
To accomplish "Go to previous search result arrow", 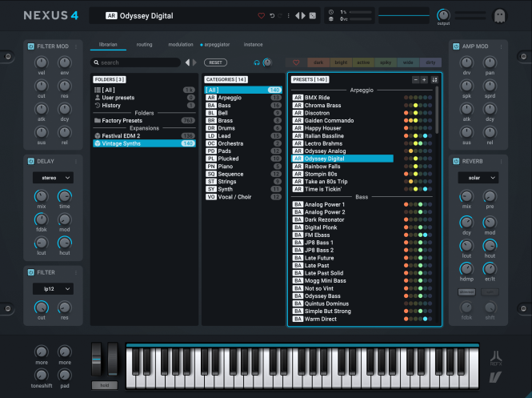I will point(187,62).
